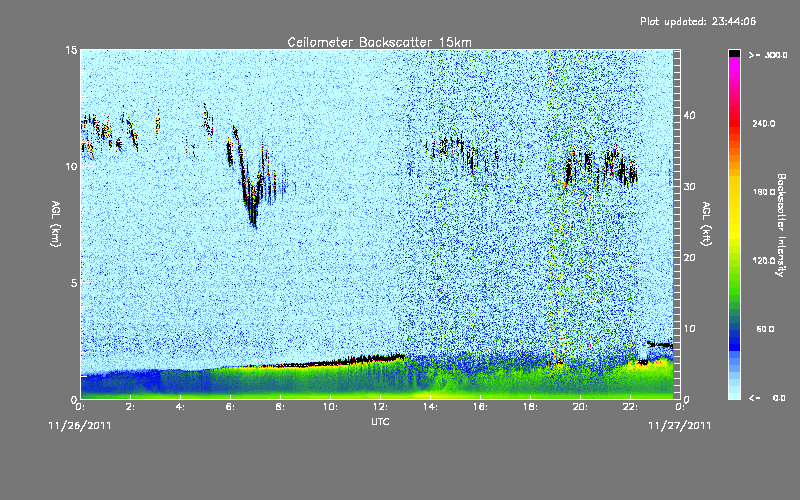The image size is (800, 500).
Task: Click the '30' tick on the kft axis
Action: pos(689,187)
